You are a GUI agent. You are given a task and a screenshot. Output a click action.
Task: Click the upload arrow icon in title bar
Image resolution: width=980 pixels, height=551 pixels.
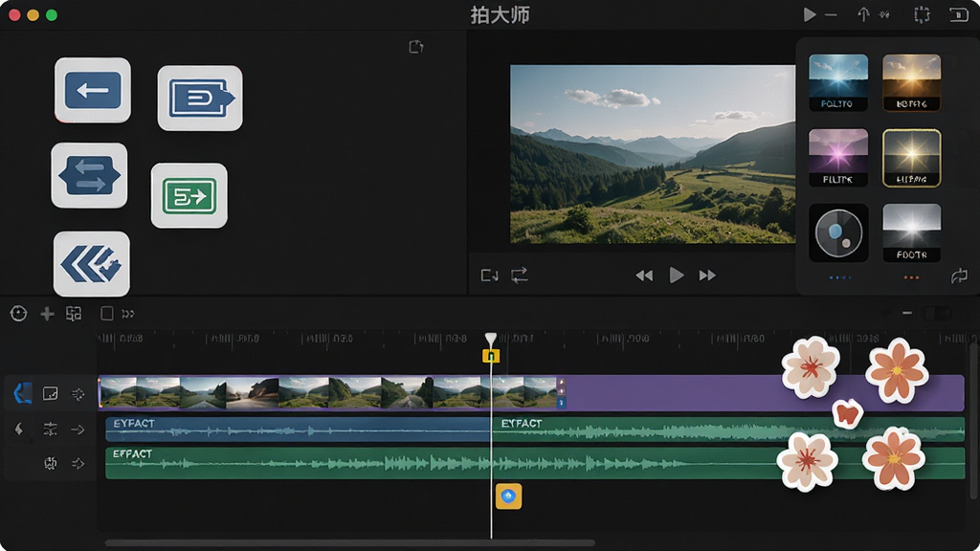(863, 14)
